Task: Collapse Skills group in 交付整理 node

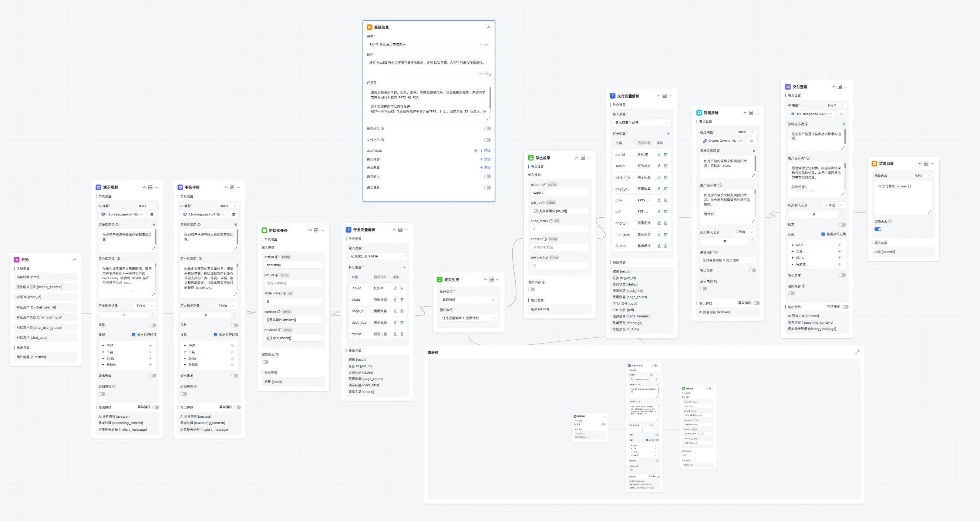Action: pos(792,258)
